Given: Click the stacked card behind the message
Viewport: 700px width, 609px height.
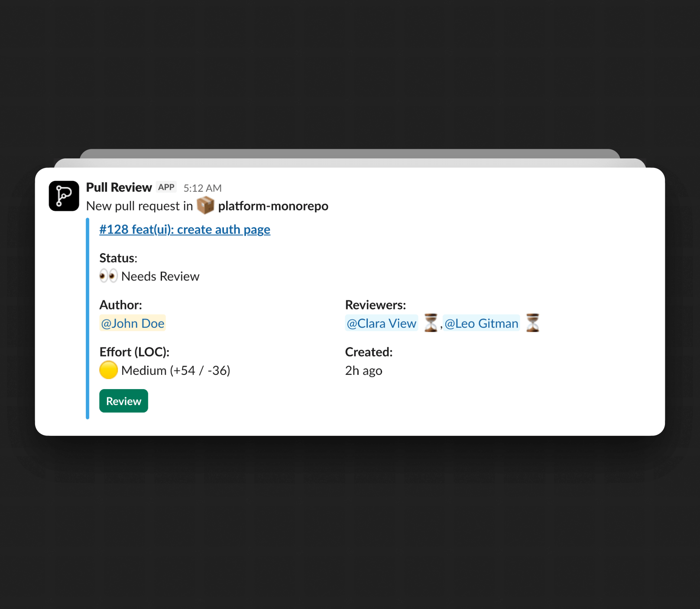Looking at the screenshot, I should coord(350,163).
